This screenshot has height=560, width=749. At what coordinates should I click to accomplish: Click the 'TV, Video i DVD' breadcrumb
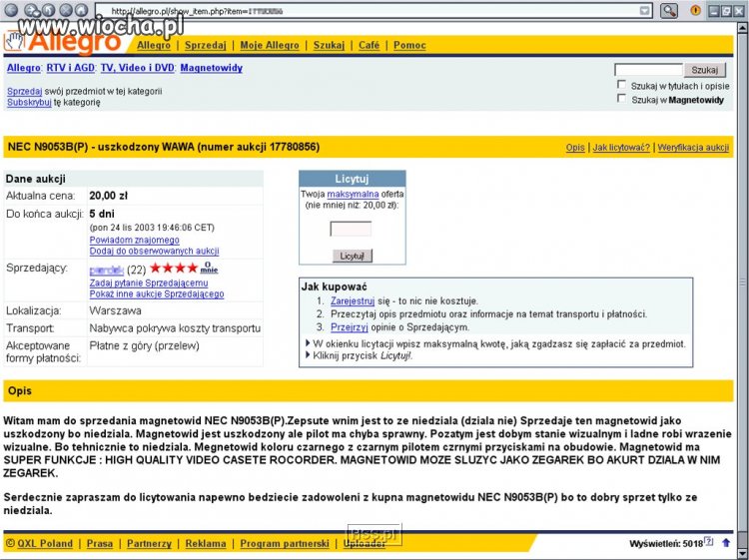138,68
